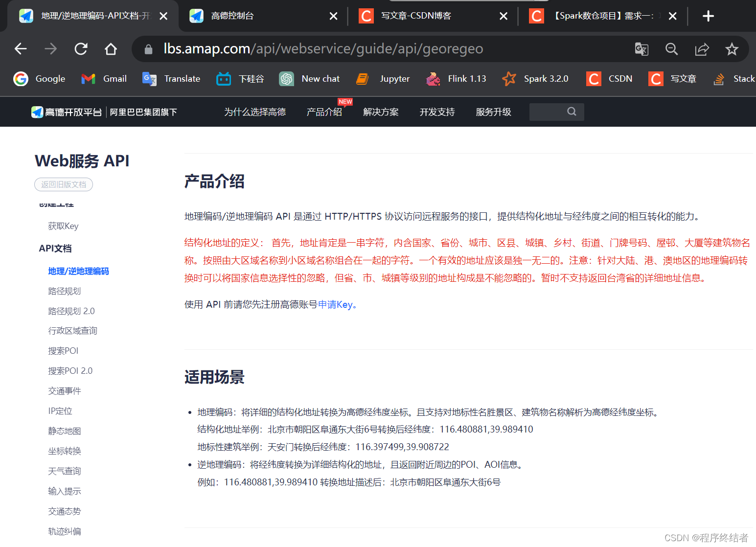The image size is (756, 547).
Task: Open the Flink 1.13 bookmark
Action: 456,79
